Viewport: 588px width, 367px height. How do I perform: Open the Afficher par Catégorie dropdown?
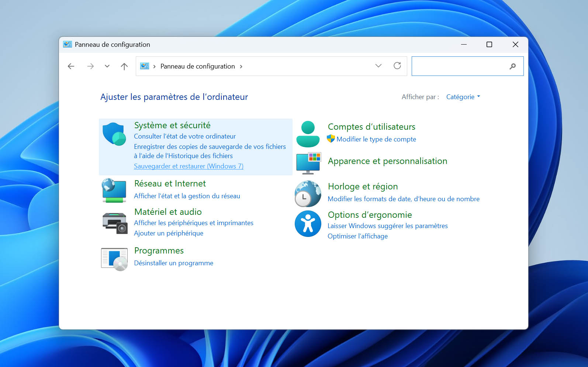tap(463, 97)
